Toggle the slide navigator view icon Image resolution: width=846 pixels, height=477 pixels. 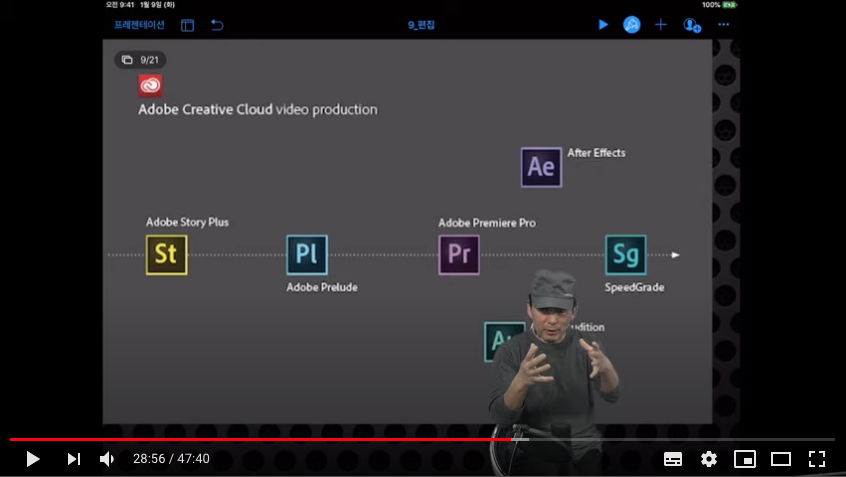187,25
